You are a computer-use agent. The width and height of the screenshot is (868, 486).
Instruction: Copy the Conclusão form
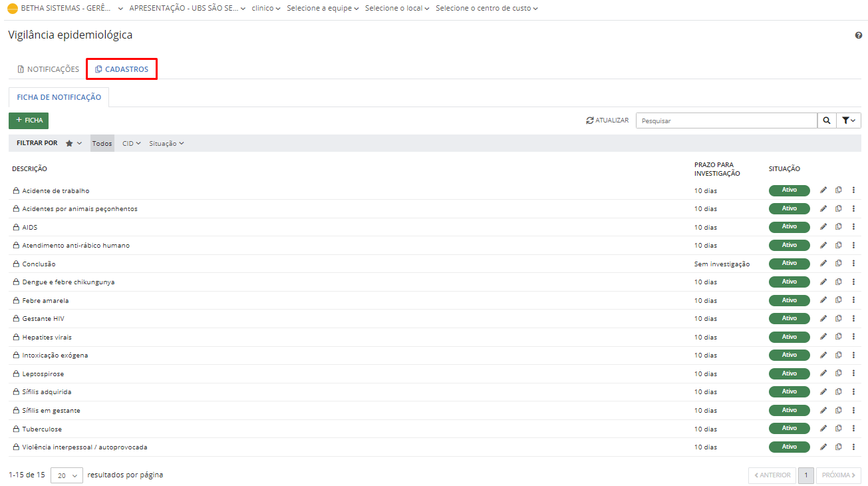(x=839, y=264)
